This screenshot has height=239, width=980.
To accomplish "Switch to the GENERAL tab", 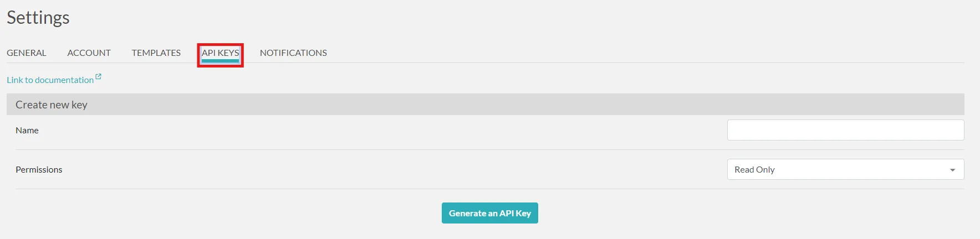I will coord(27,53).
